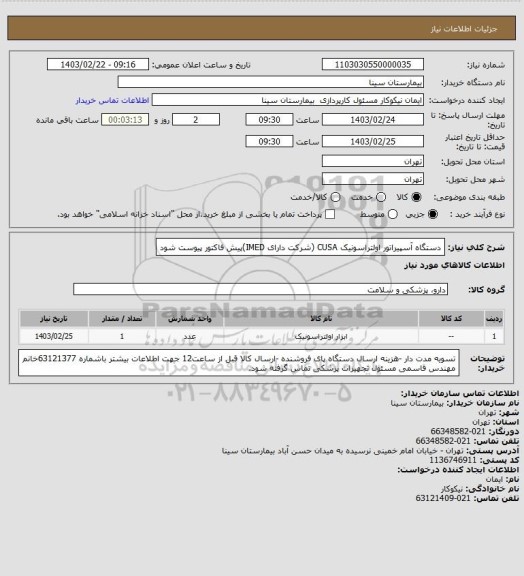The height and width of the screenshot is (576, 524).
Task: Click the نام کالا column header
Action: coord(321,318)
